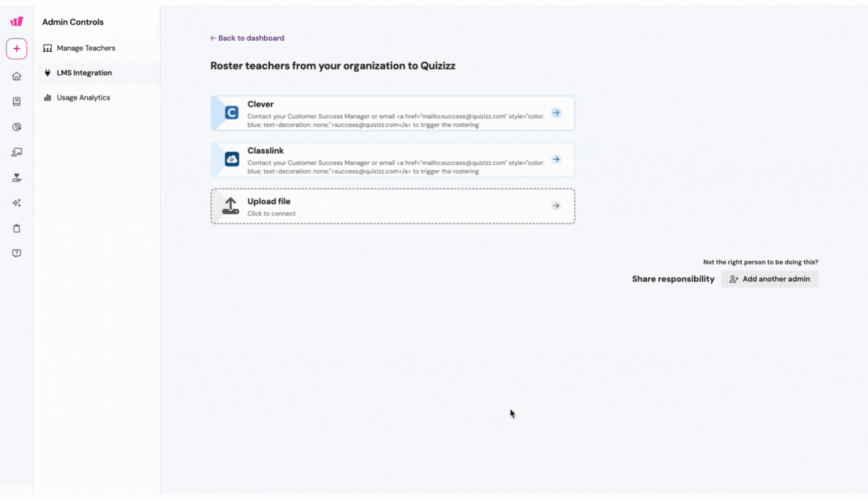Click the Share responsibility label

pyautogui.click(x=673, y=279)
